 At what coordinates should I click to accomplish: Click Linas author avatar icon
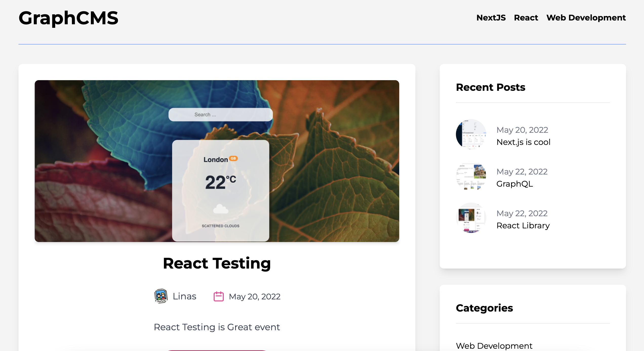click(x=161, y=296)
